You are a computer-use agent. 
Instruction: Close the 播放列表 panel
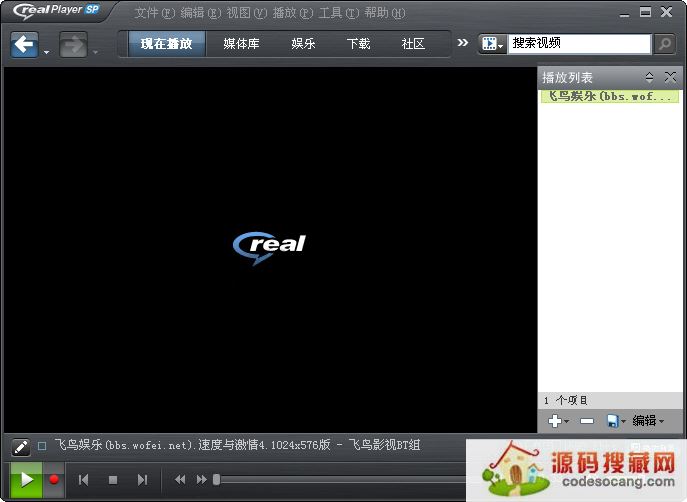(670, 78)
